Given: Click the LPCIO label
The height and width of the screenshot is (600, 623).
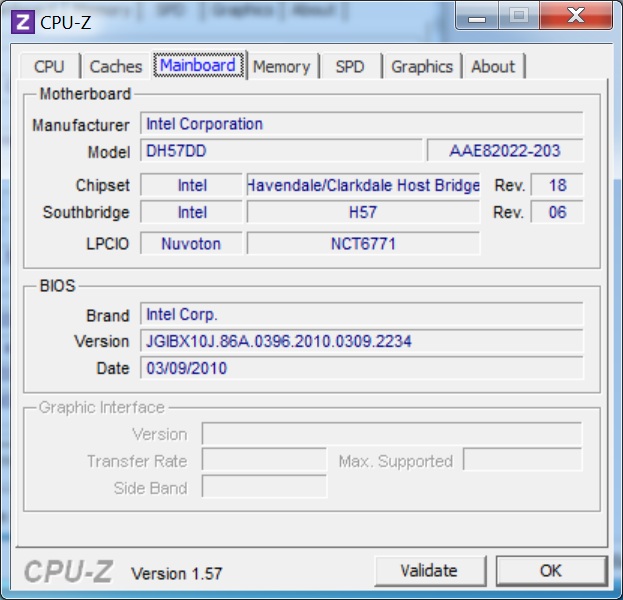Looking at the screenshot, I should coord(107,244).
